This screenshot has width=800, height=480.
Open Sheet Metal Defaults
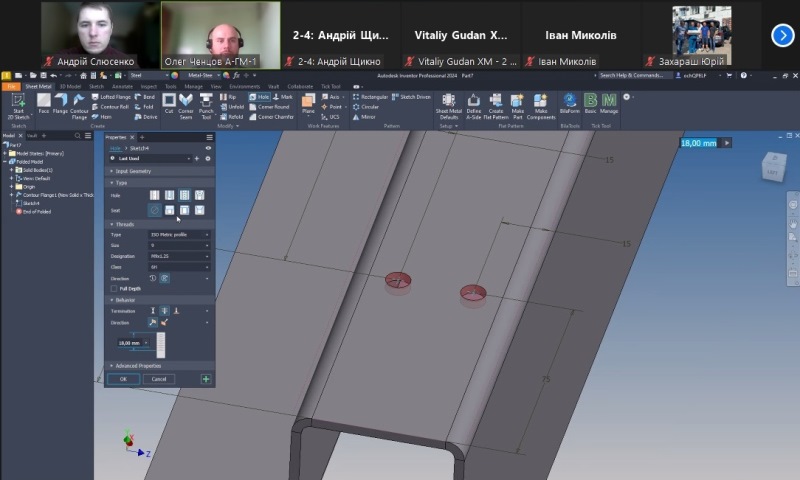click(448, 102)
